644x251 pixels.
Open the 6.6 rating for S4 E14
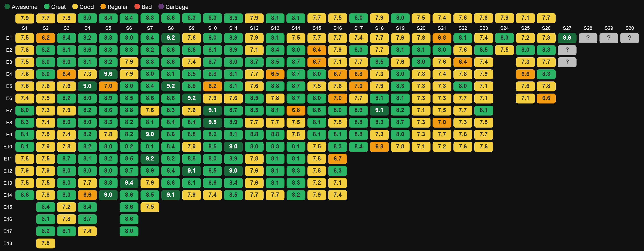(87, 195)
